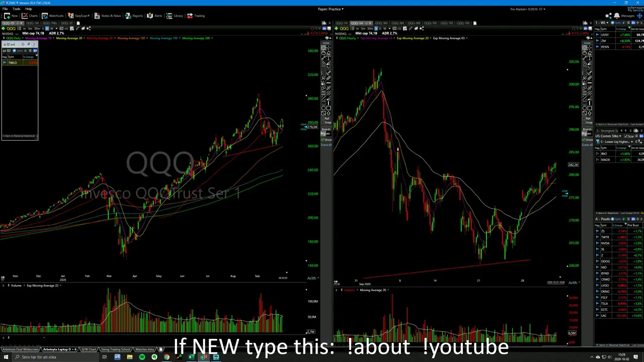Screen dimensions: 644x362
Task: Click new tab page icon after QQQ-1D tabs
Action: pos(78,23)
